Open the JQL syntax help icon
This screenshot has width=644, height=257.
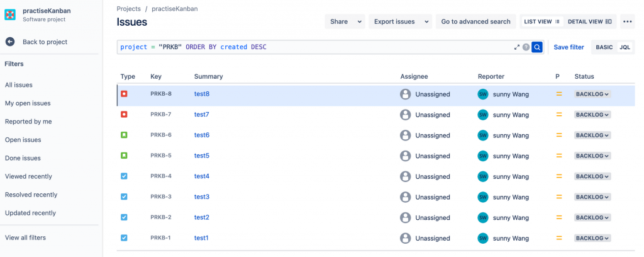(526, 47)
